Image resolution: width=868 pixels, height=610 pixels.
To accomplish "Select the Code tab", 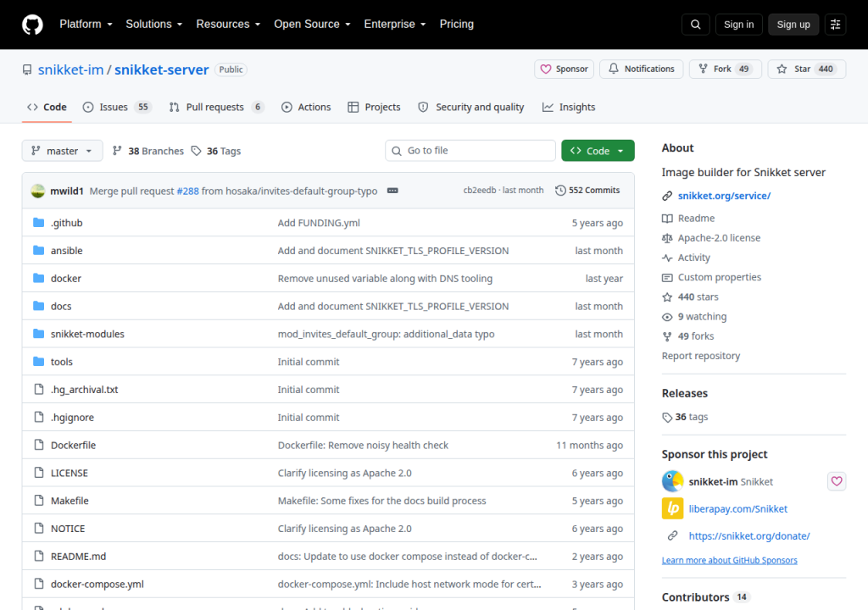I will 47,108.
